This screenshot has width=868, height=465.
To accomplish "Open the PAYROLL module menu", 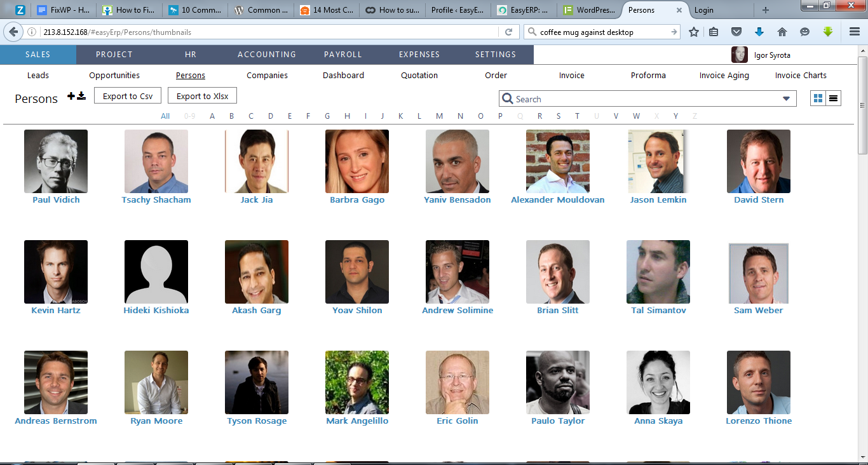I will pos(343,55).
